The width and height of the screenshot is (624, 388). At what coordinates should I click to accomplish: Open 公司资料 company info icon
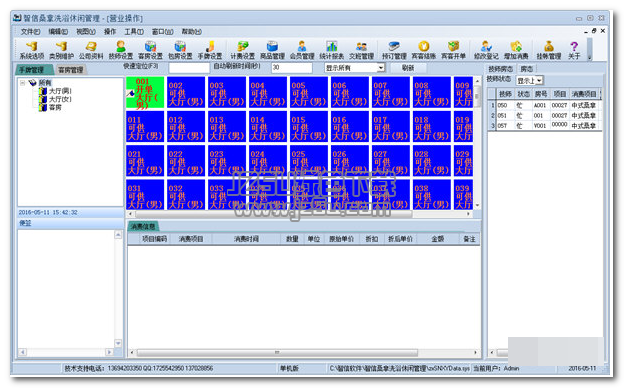tap(91, 50)
